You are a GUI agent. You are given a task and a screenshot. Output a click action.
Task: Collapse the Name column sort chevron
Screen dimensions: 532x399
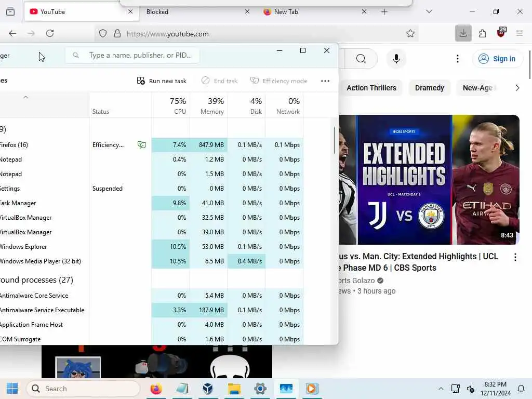[x=25, y=97]
